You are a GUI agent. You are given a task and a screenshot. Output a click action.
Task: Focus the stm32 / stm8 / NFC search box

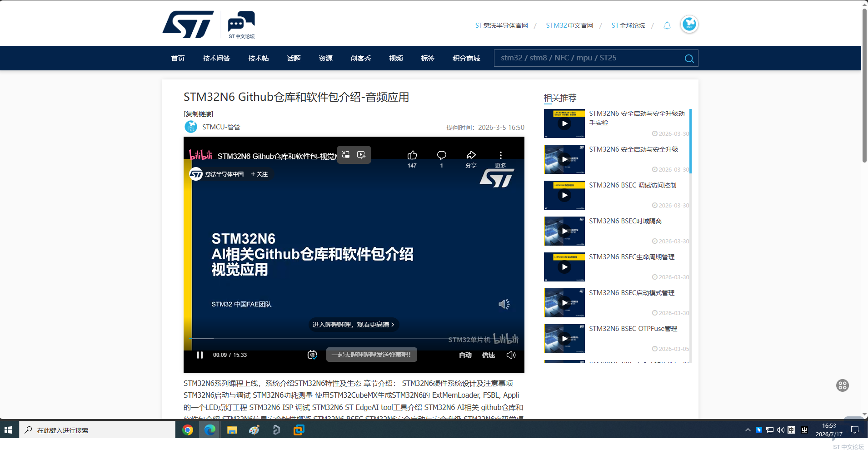[589, 58]
